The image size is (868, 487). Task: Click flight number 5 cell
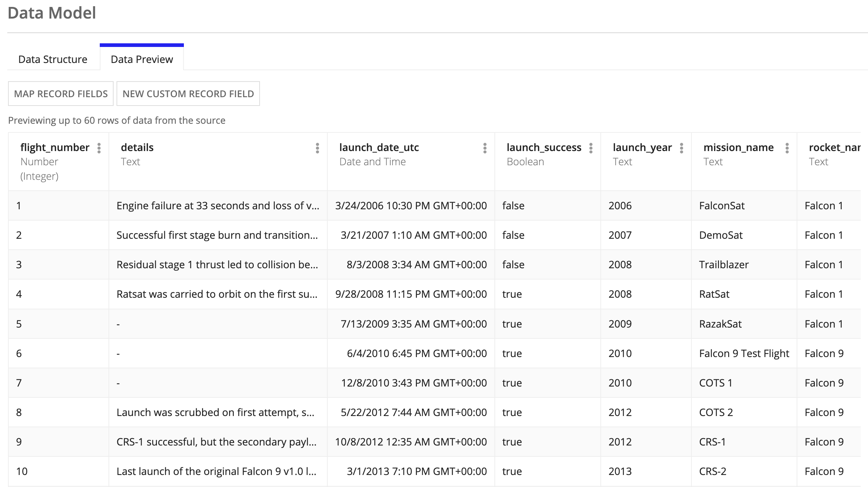pyautogui.click(x=59, y=324)
